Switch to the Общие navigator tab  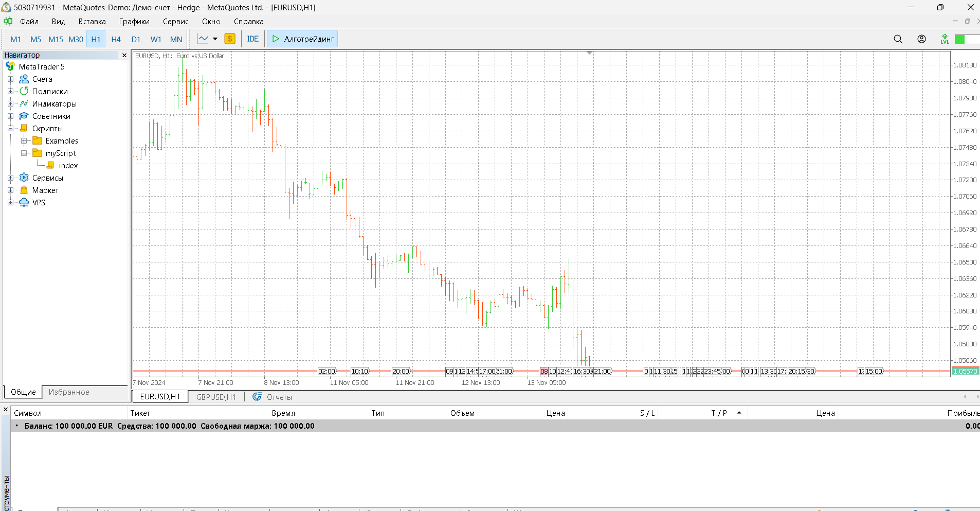(x=23, y=392)
